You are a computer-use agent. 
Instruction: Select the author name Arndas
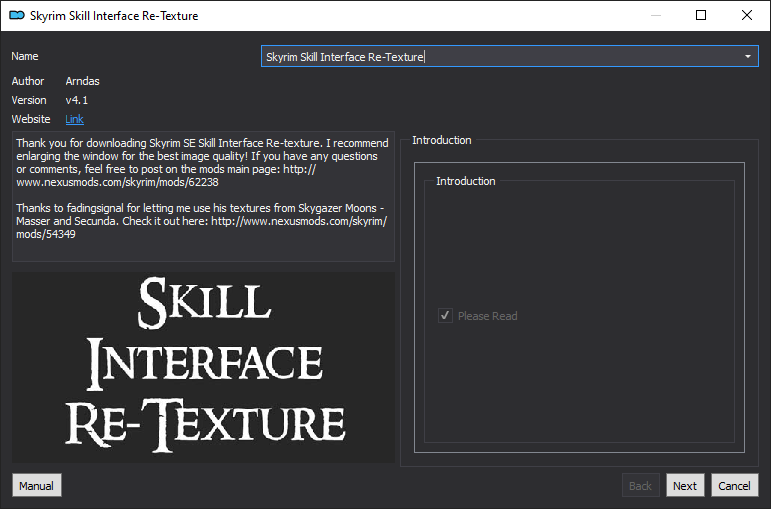(83, 81)
